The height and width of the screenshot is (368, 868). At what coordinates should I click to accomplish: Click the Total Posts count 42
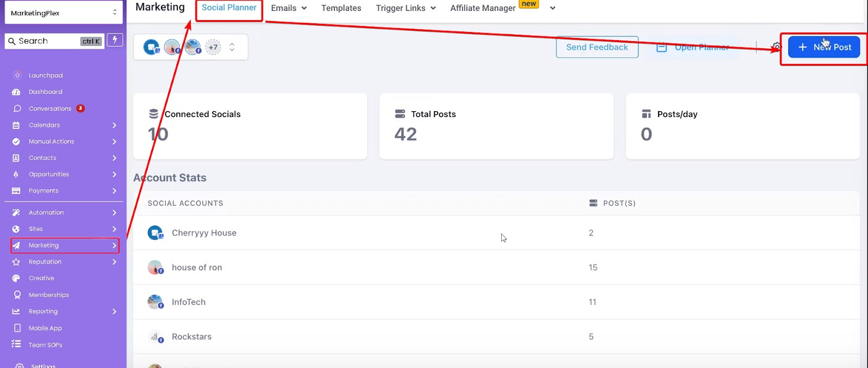tap(406, 134)
